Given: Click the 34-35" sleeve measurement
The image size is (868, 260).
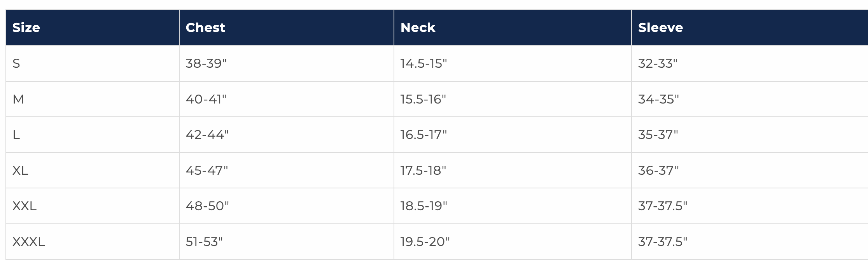Looking at the screenshot, I should point(658,99).
